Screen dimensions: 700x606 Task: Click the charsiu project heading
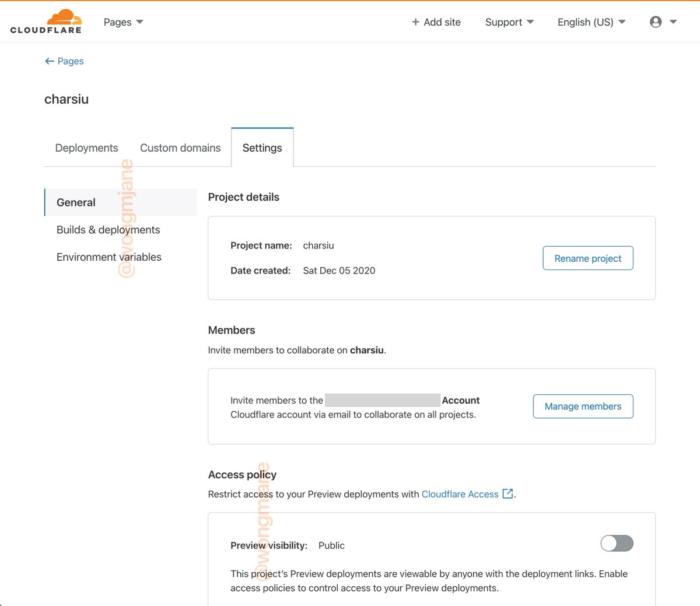click(x=66, y=99)
